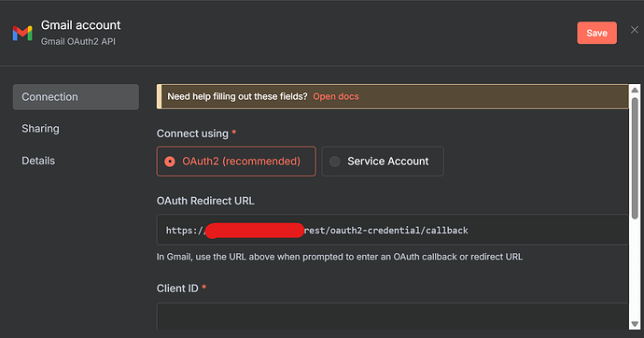This screenshot has width=644, height=338.
Task: Click scrollbar up arrow
Action: coord(635,90)
